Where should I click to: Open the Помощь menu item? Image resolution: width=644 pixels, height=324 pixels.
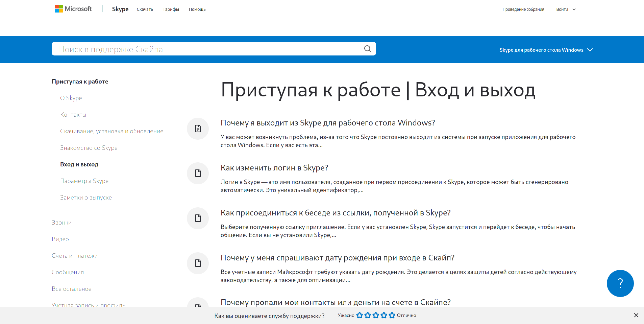coord(197,9)
